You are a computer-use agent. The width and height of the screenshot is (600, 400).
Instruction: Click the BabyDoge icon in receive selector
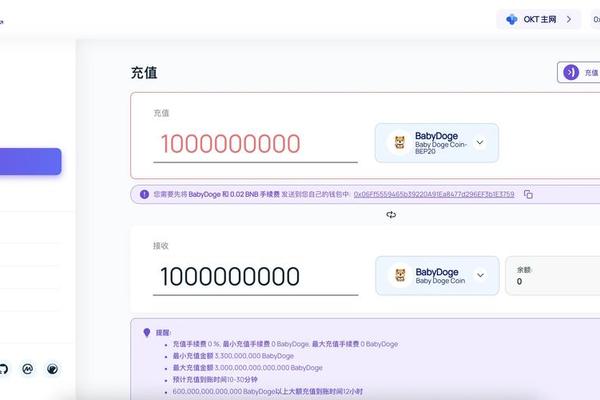click(x=400, y=276)
